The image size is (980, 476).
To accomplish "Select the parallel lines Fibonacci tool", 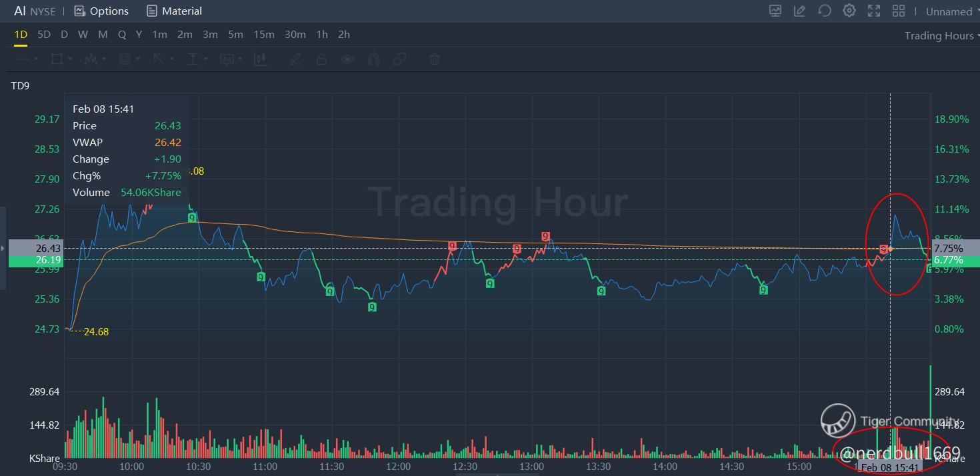I will coord(125,59).
